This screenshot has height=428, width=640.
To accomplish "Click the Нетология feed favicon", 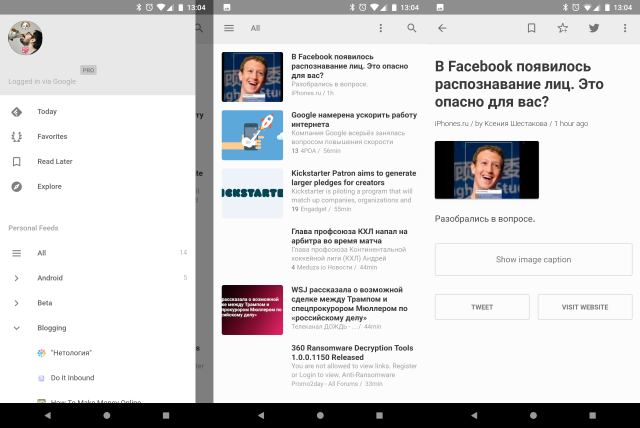I will click(41, 353).
